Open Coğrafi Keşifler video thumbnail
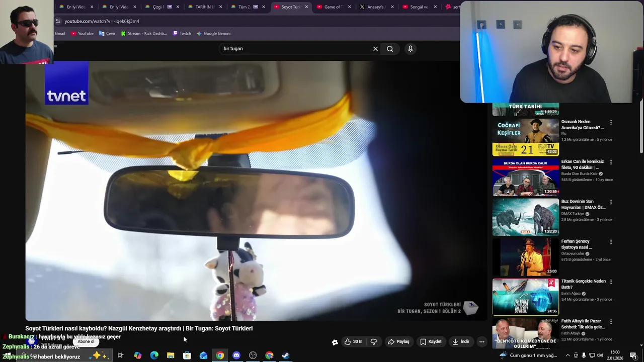The height and width of the screenshot is (362, 644). coord(525,137)
